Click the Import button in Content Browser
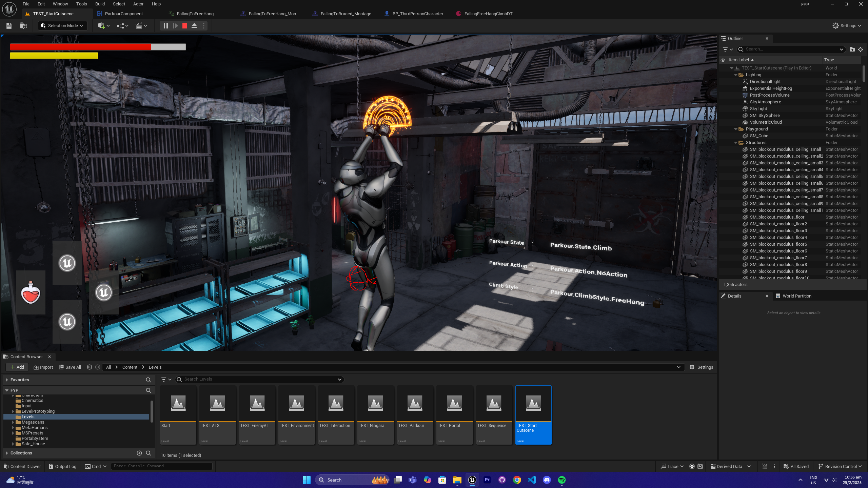This screenshot has width=868, height=488. click(x=43, y=367)
